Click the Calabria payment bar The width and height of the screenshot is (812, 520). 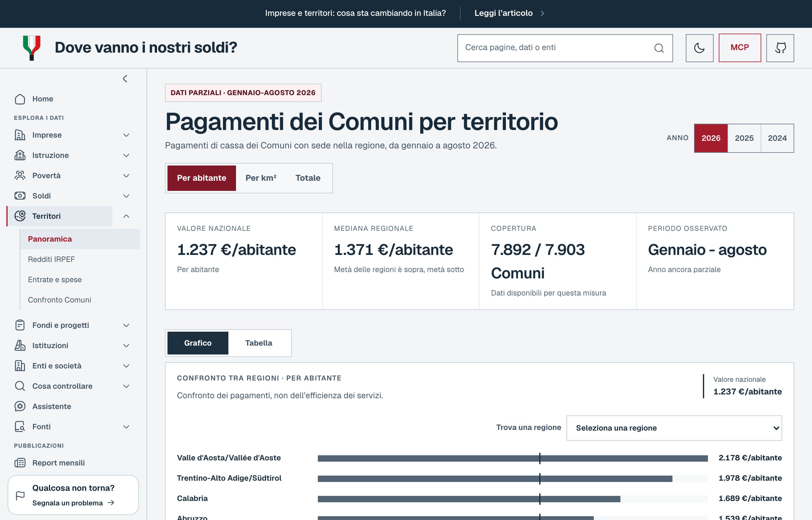tap(469, 499)
